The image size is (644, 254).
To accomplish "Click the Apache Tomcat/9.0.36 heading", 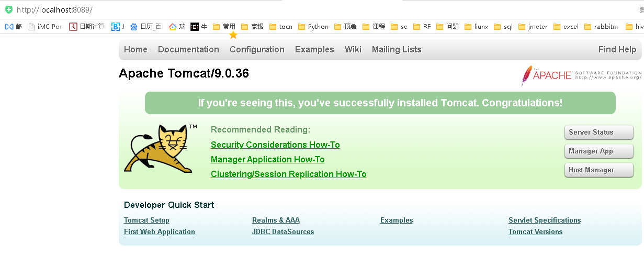I will point(184,73).
